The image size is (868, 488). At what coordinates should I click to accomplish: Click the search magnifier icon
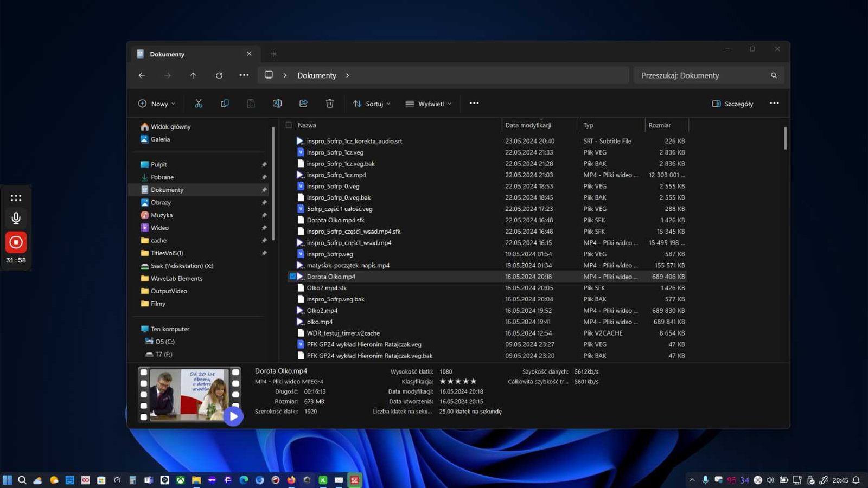click(774, 75)
